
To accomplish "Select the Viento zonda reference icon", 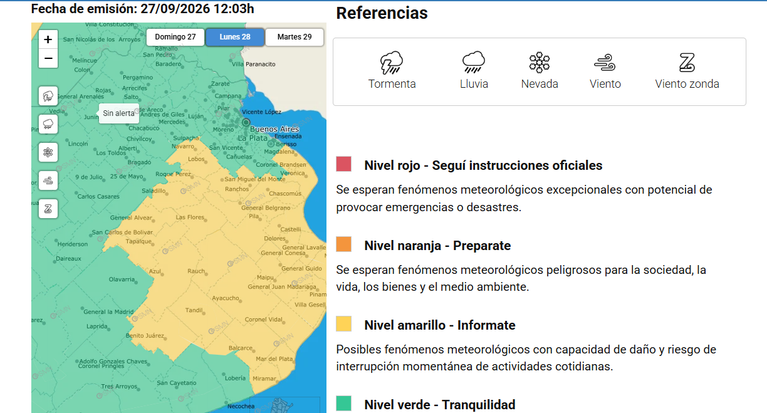I will tap(687, 63).
